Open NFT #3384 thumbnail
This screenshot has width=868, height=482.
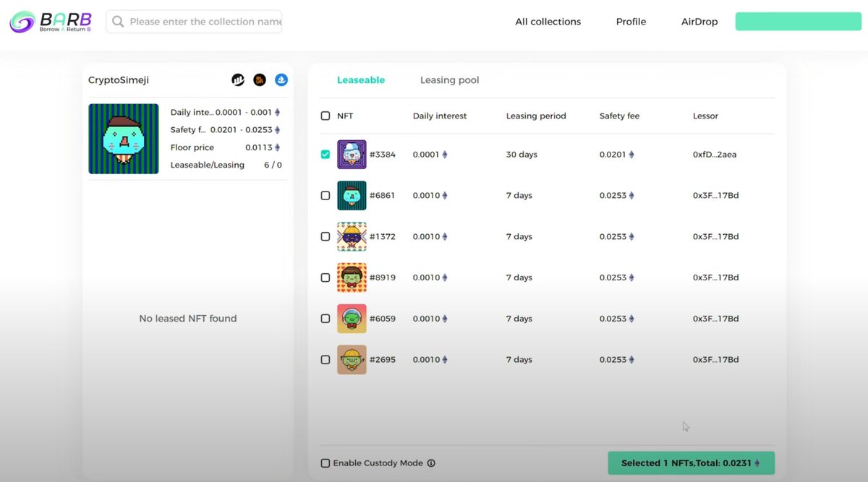click(x=352, y=155)
